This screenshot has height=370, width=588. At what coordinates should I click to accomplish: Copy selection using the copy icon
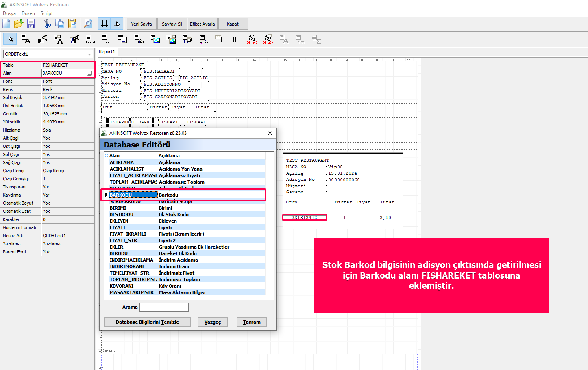coord(60,24)
